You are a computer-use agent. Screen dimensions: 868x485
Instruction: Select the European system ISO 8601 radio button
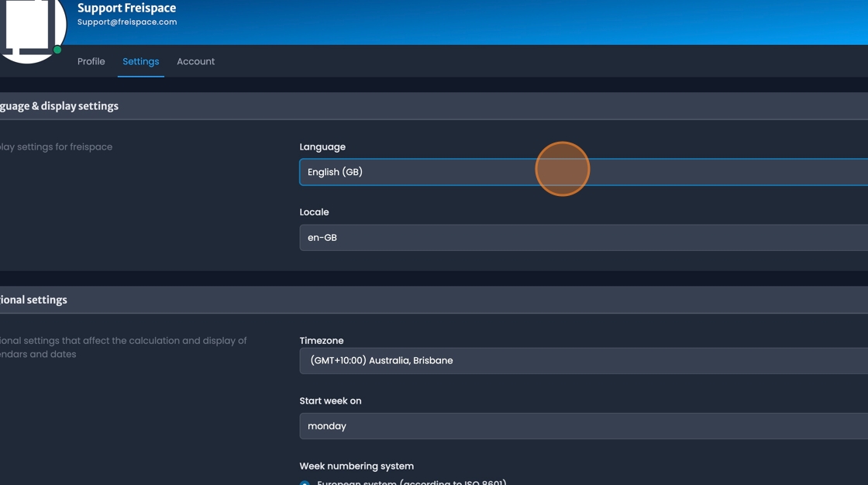[304, 482]
